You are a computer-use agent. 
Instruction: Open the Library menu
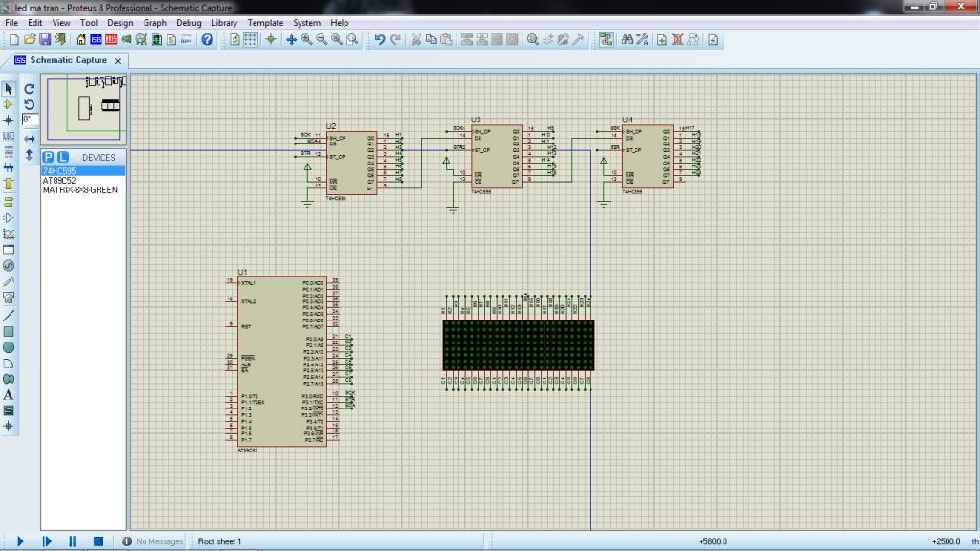click(224, 22)
